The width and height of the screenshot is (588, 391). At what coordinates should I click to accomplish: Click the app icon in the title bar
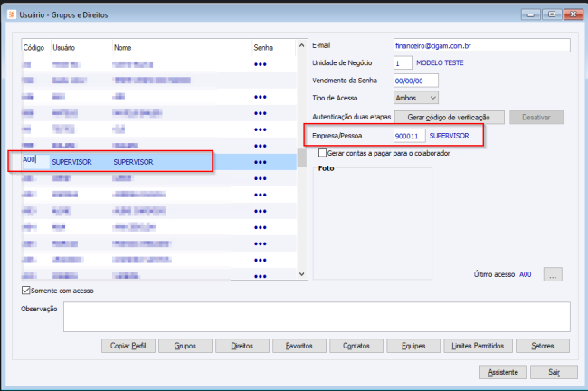coord(12,14)
